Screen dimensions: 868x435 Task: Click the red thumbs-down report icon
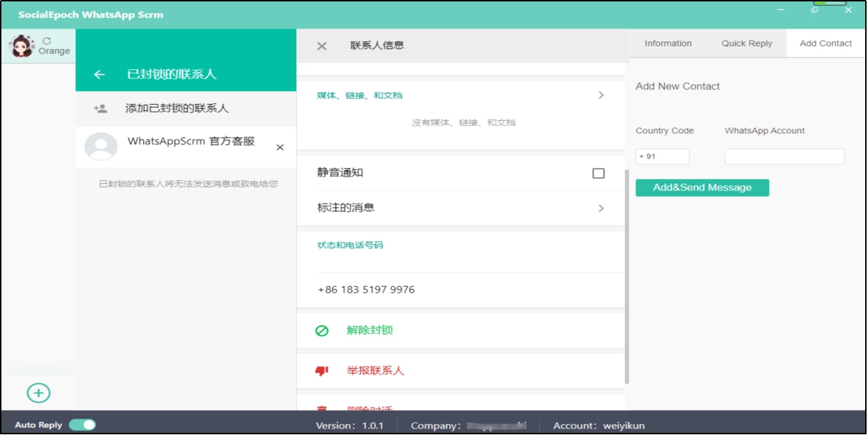point(322,371)
